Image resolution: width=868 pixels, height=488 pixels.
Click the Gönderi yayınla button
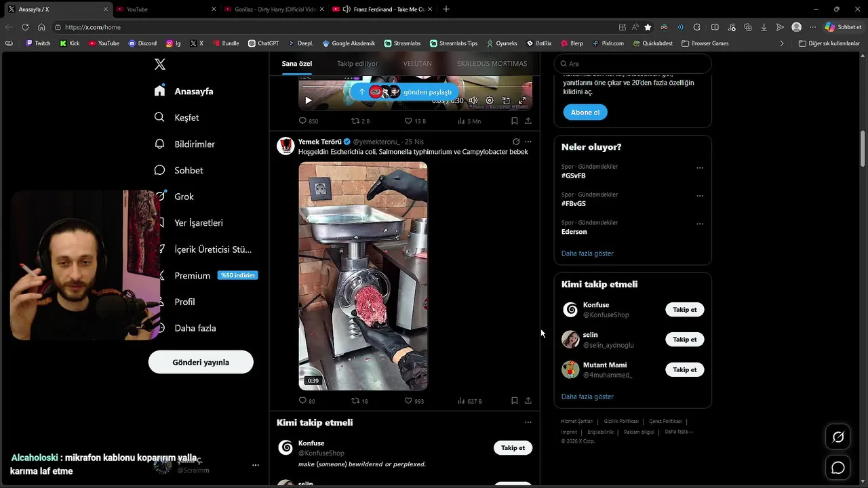201,362
